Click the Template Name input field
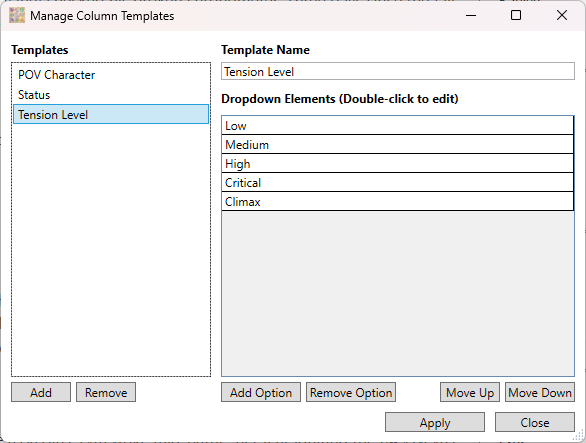Viewport: 586px width, 443px height. tap(398, 71)
